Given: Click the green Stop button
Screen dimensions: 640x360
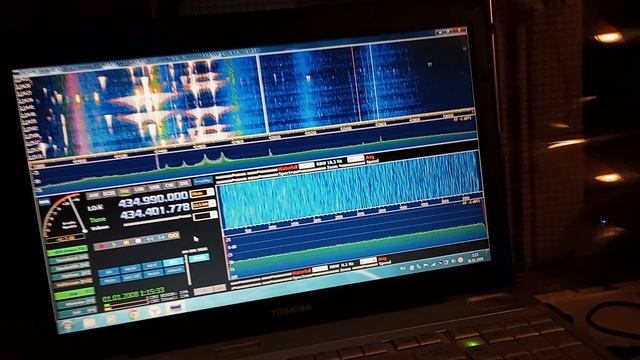Looking at the screenshot, I should (x=76, y=293).
